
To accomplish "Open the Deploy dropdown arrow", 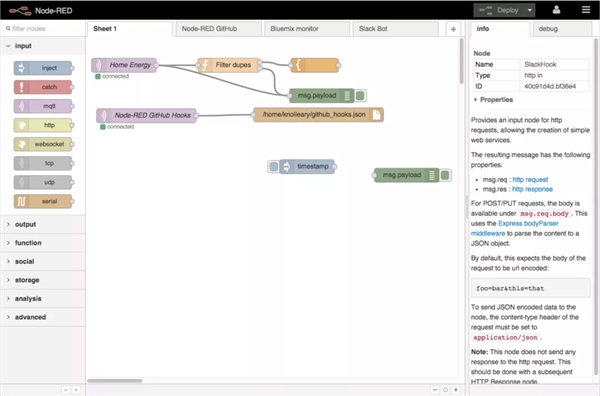I will pos(530,10).
